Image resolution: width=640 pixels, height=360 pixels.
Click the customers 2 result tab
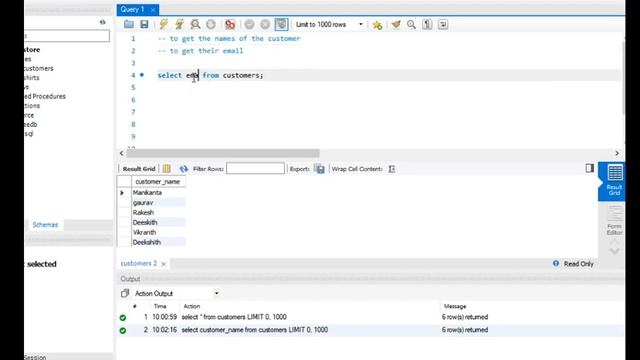(x=139, y=263)
